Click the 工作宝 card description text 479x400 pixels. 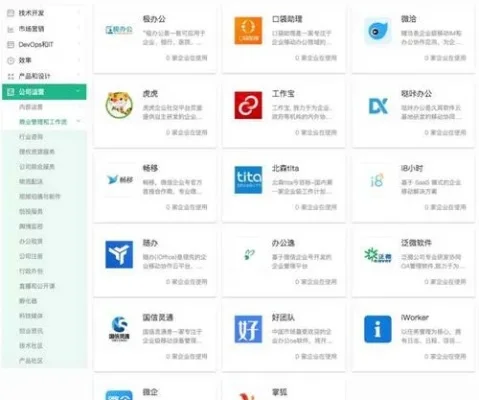(302, 112)
